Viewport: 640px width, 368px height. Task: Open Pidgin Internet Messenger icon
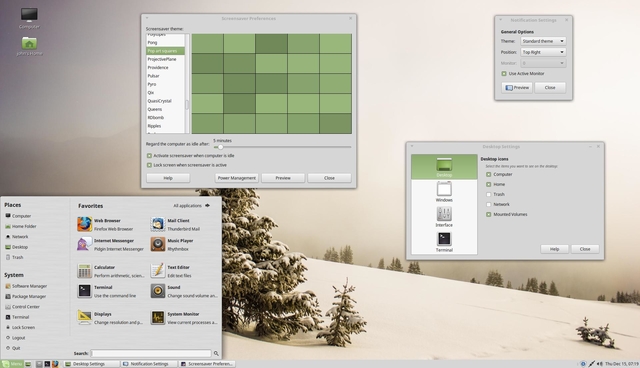click(x=84, y=244)
